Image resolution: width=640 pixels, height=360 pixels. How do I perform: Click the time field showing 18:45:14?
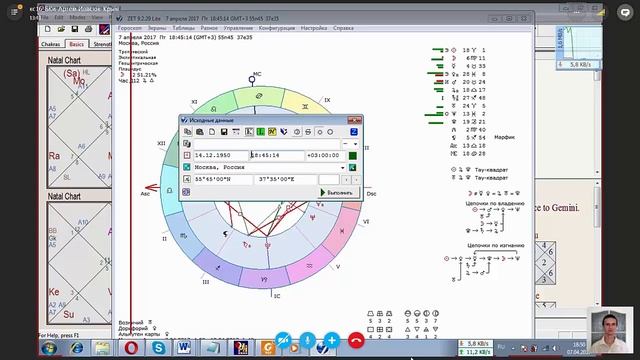point(277,156)
